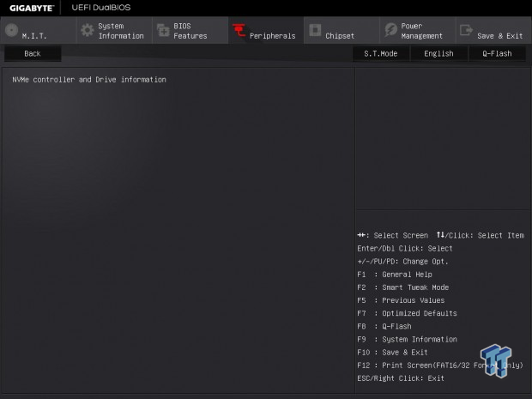Click F1 General Help hint
Image resolution: width=532 pixels, height=399 pixels.
pos(395,275)
